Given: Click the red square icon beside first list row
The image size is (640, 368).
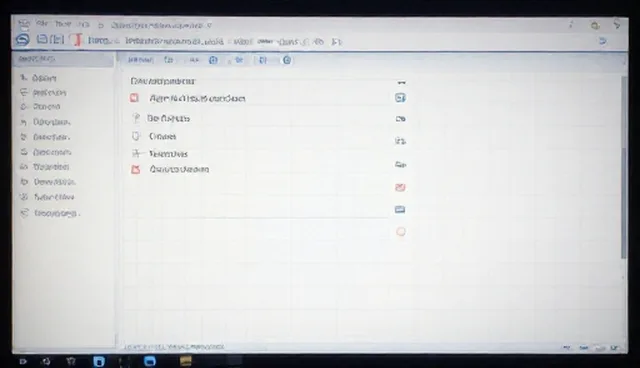Looking at the screenshot, I should pos(134,98).
